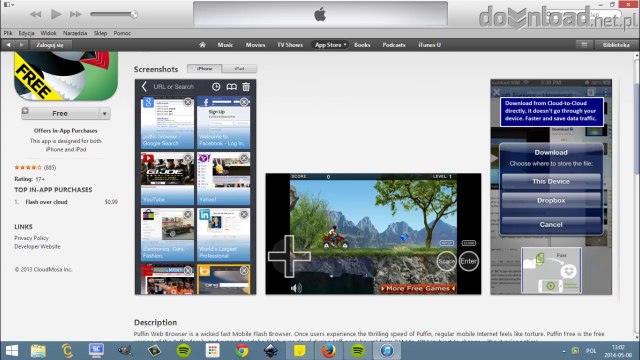Select the iPhone screenshots toggle
This screenshot has width=640, height=360.
point(204,69)
